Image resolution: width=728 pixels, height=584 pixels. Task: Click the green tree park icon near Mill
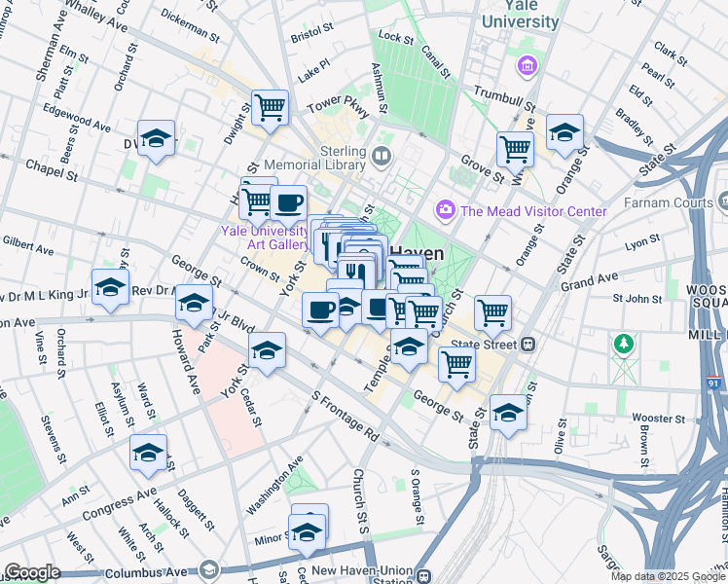(x=624, y=344)
